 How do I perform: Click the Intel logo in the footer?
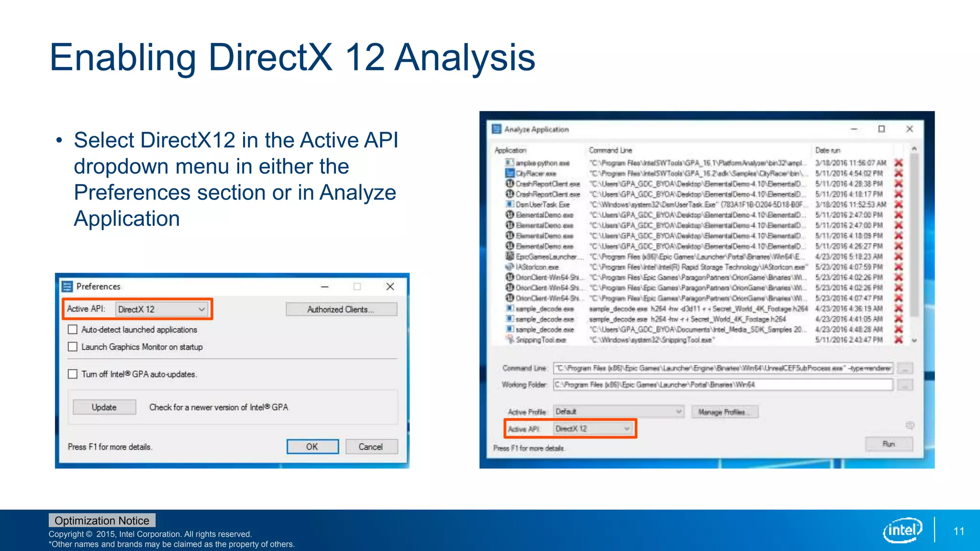[902, 530]
